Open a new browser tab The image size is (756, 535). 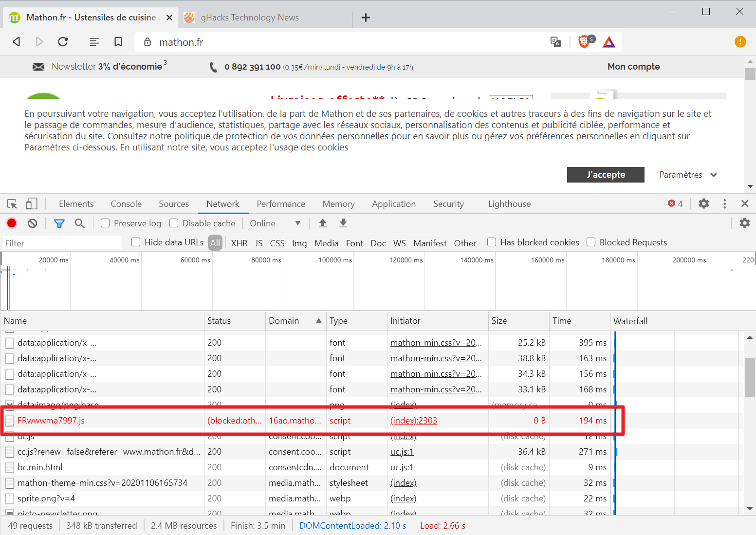pos(366,18)
